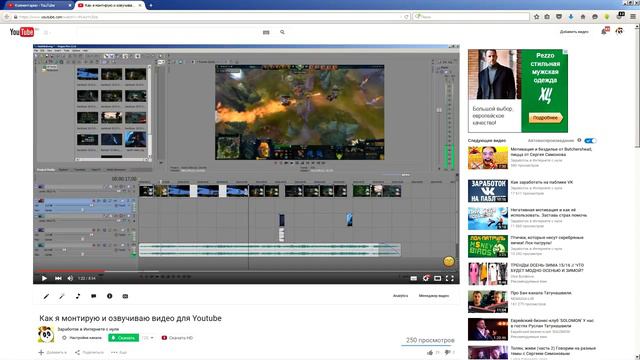Open the cards info circle tool
640x360 pixels.
[109, 296]
